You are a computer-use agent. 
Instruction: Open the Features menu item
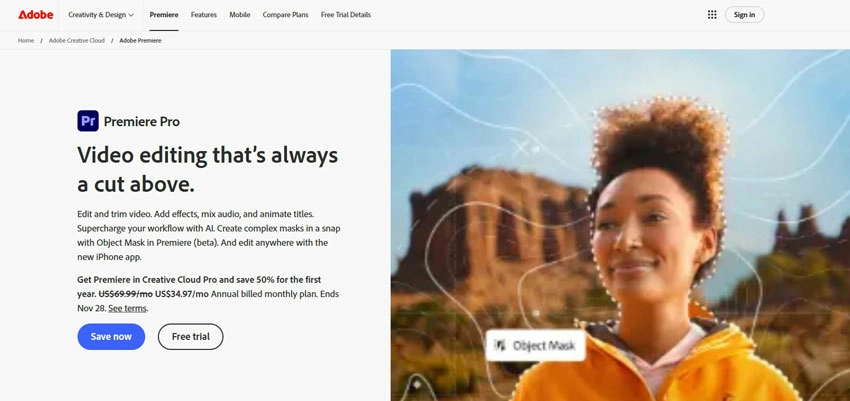click(x=204, y=15)
